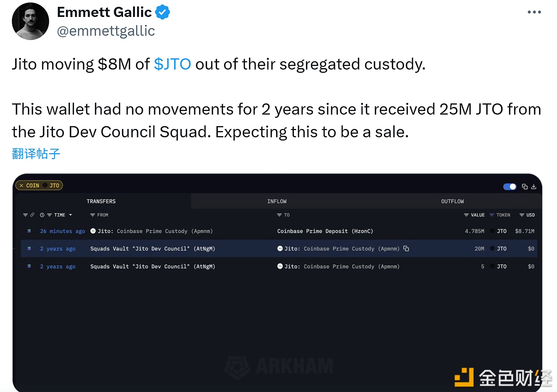
Task: Open the three-dot tweet menu
Action: [534, 12]
